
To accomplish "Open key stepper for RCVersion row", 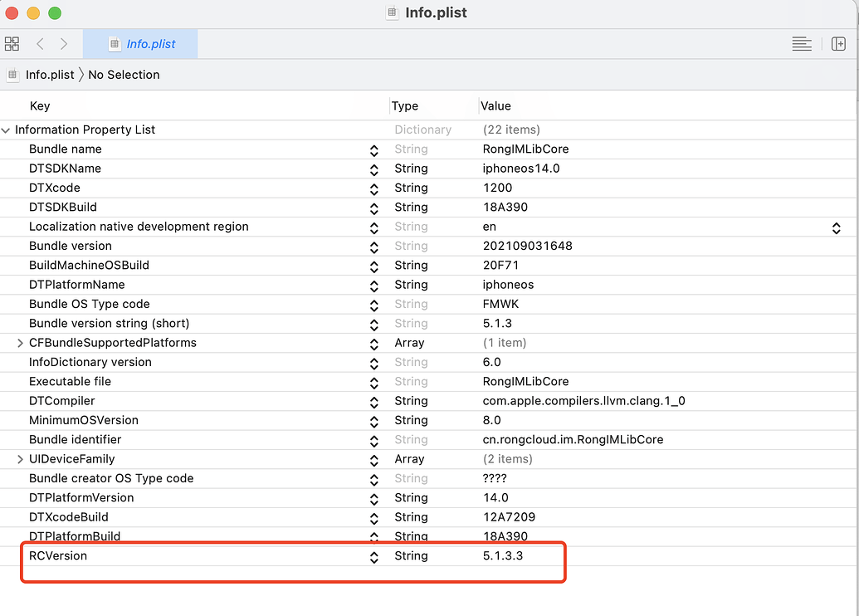I will pyautogui.click(x=374, y=557).
